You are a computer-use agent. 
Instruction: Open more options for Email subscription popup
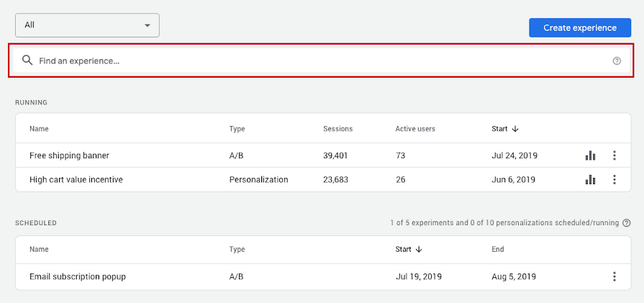(614, 276)
